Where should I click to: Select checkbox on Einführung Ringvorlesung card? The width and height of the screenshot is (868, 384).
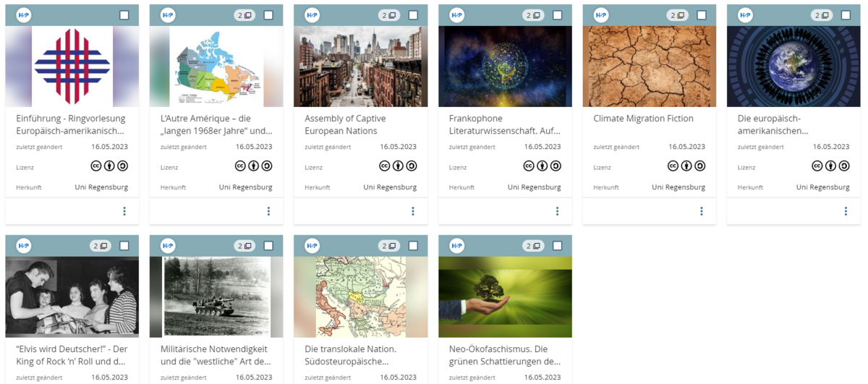pos(124,15)
